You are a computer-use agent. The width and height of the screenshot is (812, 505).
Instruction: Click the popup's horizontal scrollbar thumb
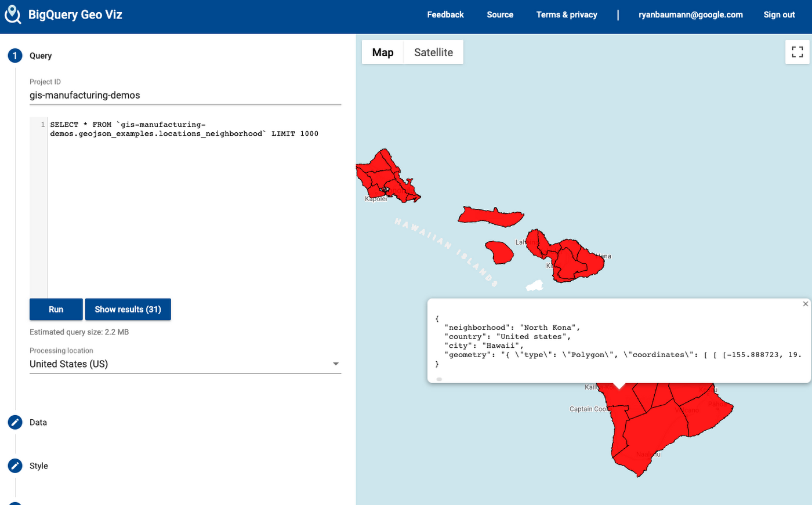(439, 379)
